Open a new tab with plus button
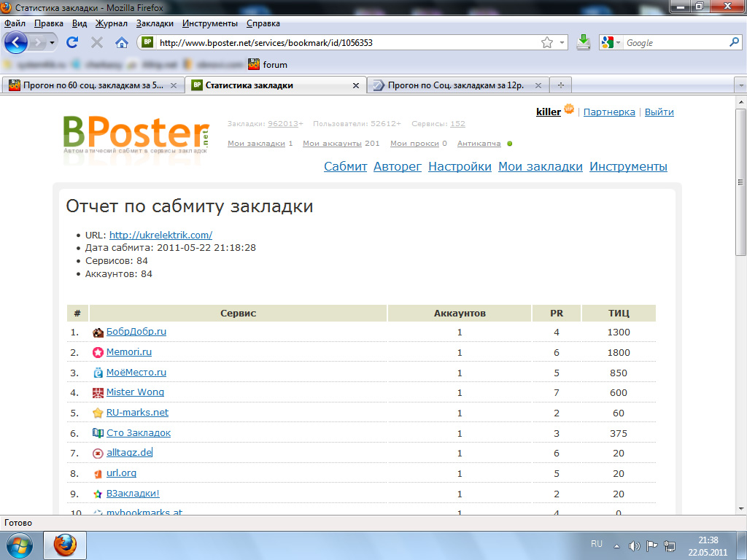The height and width of the screenshot is (560, 747). 561,86
